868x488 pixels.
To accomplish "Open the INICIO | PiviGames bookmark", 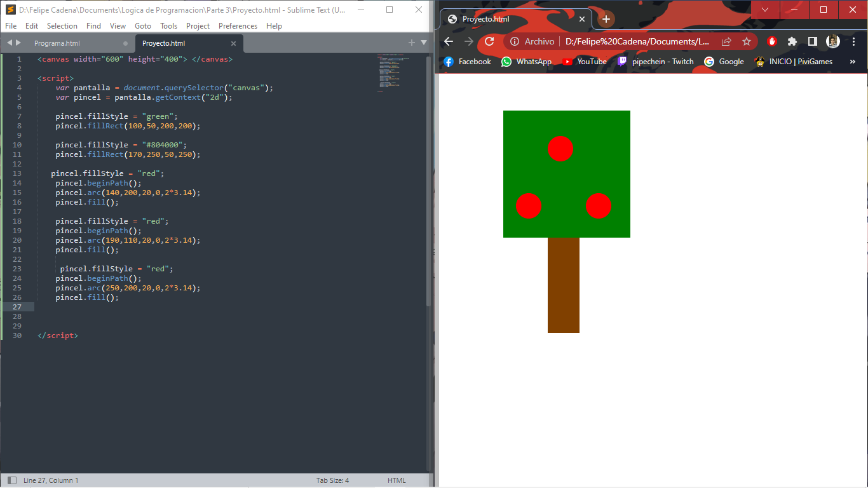I will click(793, 62).
